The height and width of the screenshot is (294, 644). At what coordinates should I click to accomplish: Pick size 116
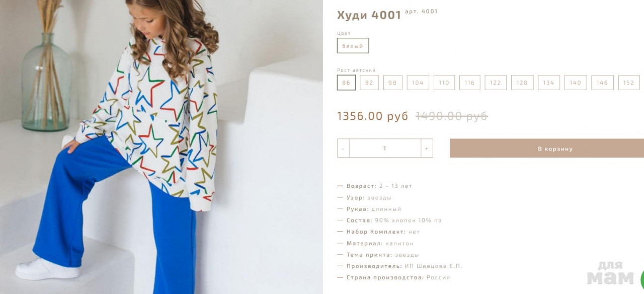pyautogui.click(x=469, y=83)
